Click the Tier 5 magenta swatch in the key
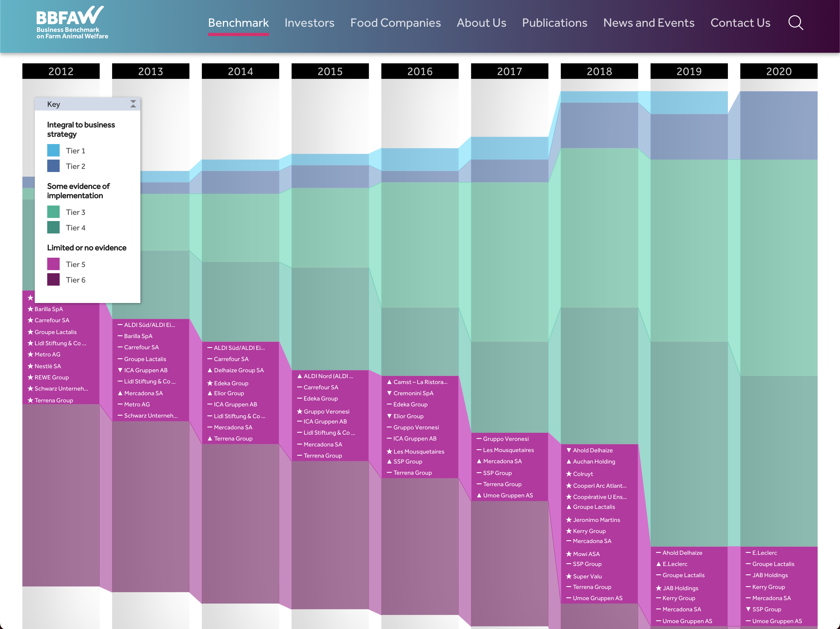840x629 pixels. click(x=53, y=264)
